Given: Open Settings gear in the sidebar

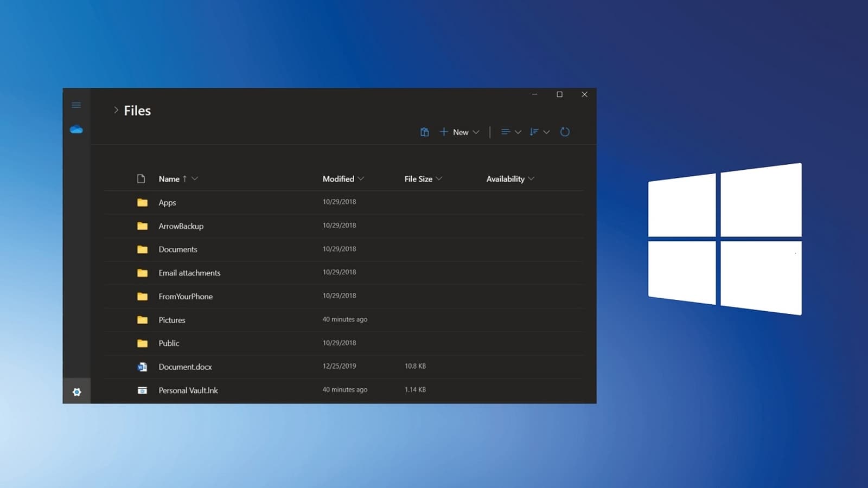Looking at the screenshot, I should (x=77, y=392).
